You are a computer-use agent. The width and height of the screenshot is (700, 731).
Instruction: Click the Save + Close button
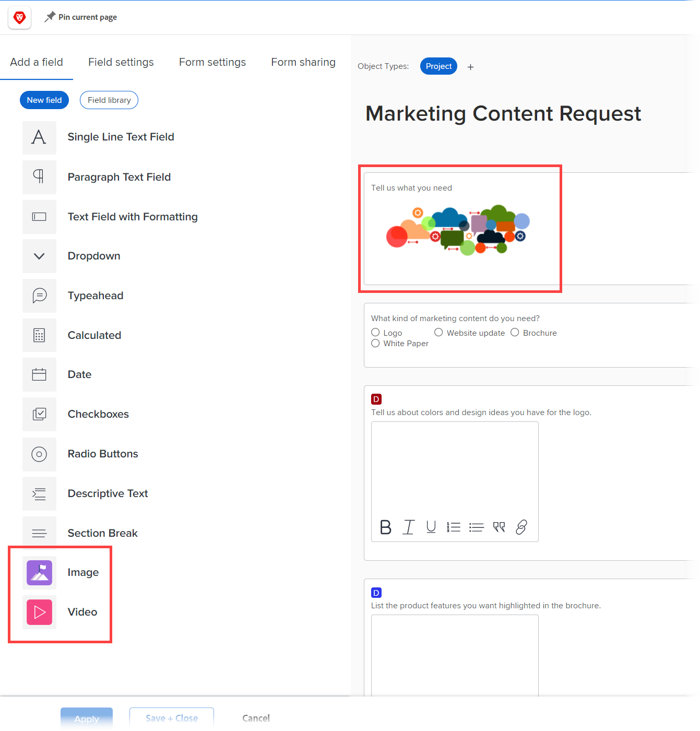172,718
